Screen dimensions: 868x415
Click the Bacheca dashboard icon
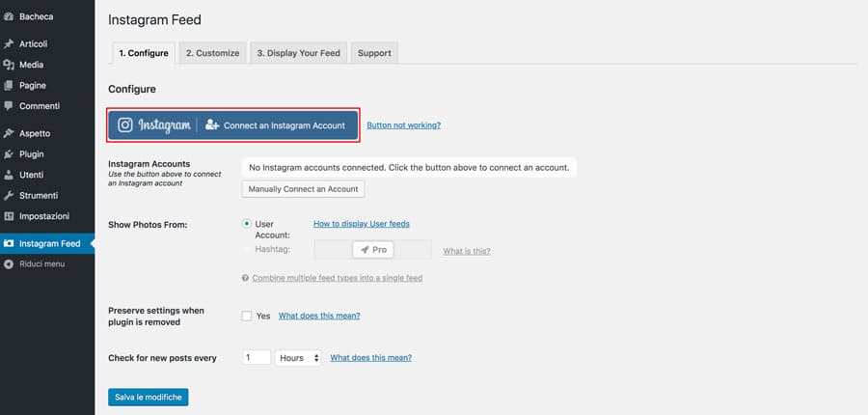click(x=9, y=16)
